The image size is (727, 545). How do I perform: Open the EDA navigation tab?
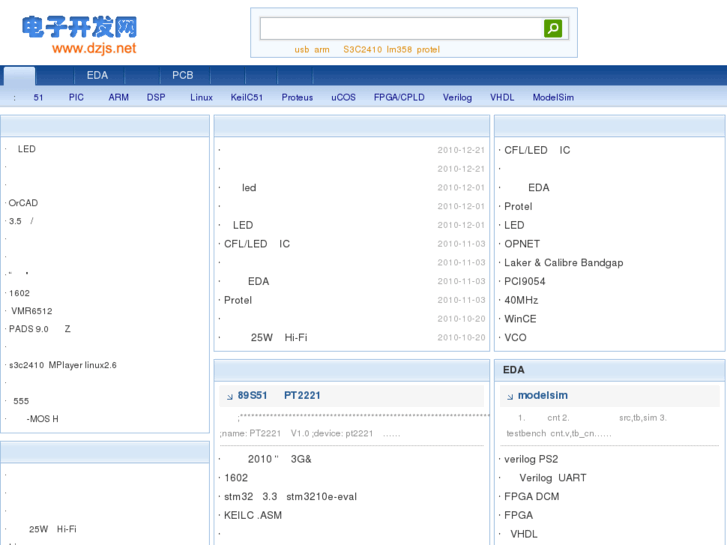[97, 75]
